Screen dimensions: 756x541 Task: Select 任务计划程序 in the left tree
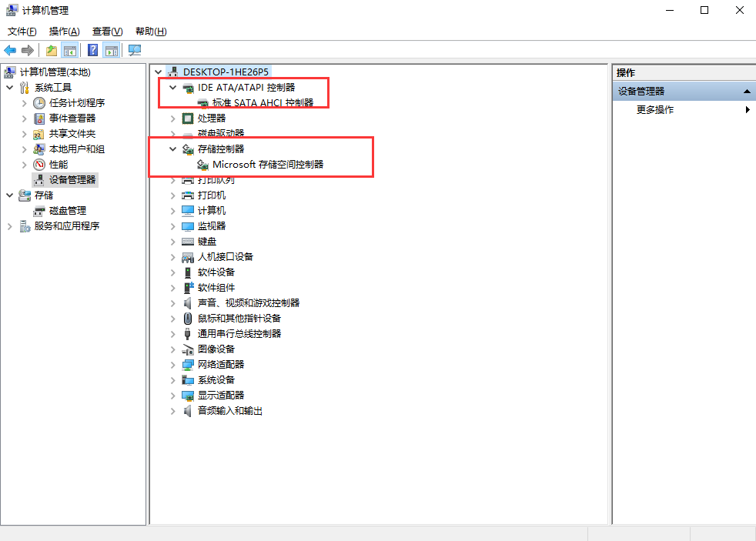coord(77,103)
